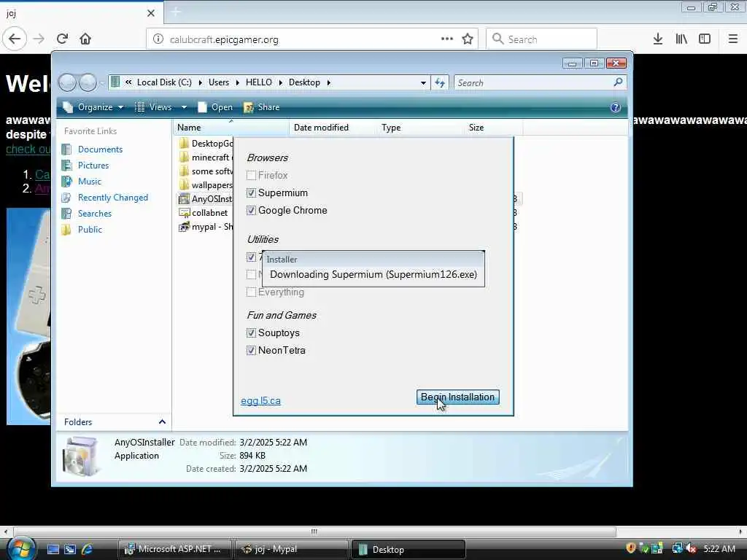The height and width of the screenshot is (560, 747).
Task: Reload the browser page
Action: [62, 39]
